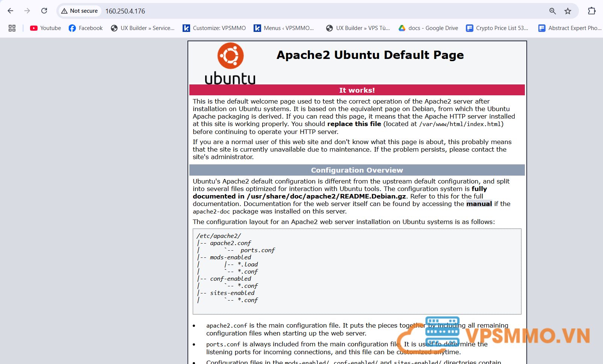Click the forward navigation arrow
603x364 pixels.
pyautogui.click(x=27, y=11)
